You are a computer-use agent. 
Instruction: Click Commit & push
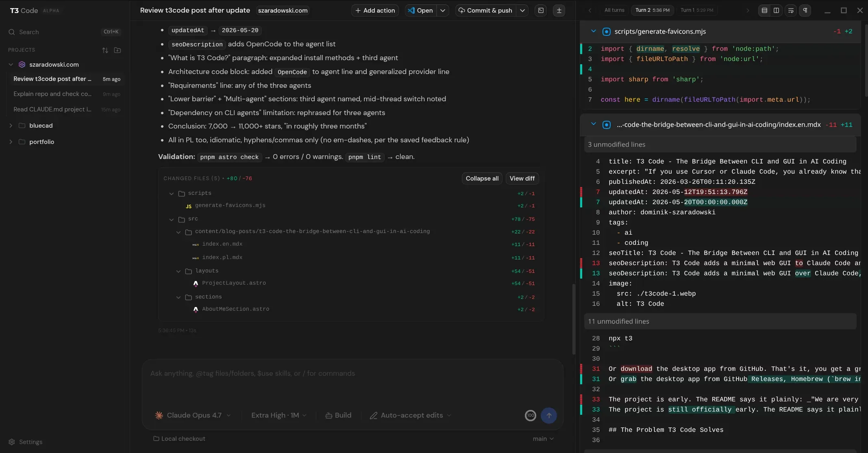tap(485, 11)
